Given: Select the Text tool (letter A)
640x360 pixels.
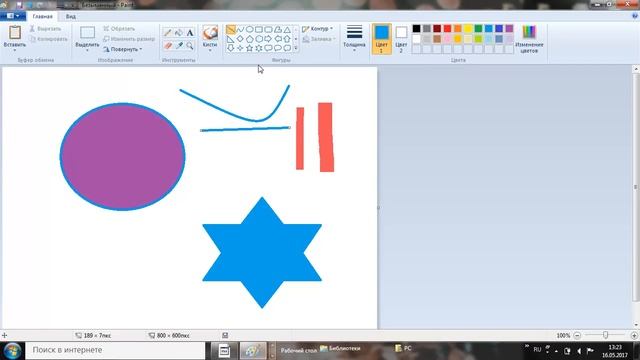Looking at the screenshot, I should point(190,33).
